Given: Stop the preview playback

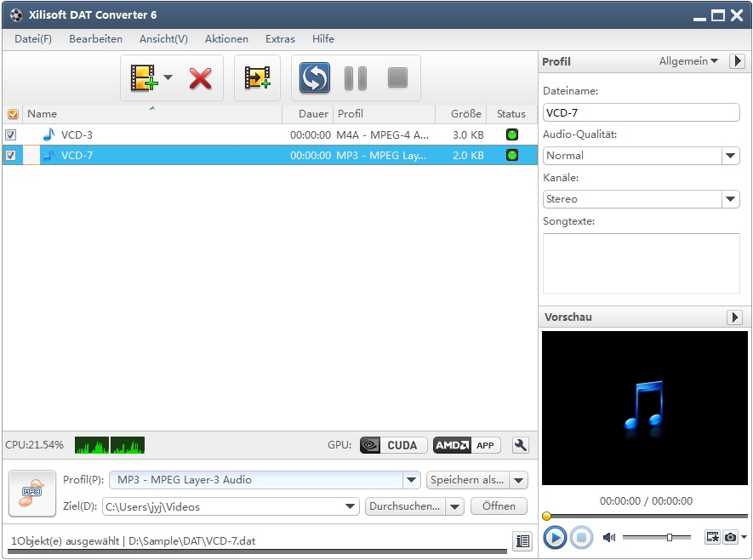Looking at the screenshot, I should pyautogui.click(x=581, y=537).
